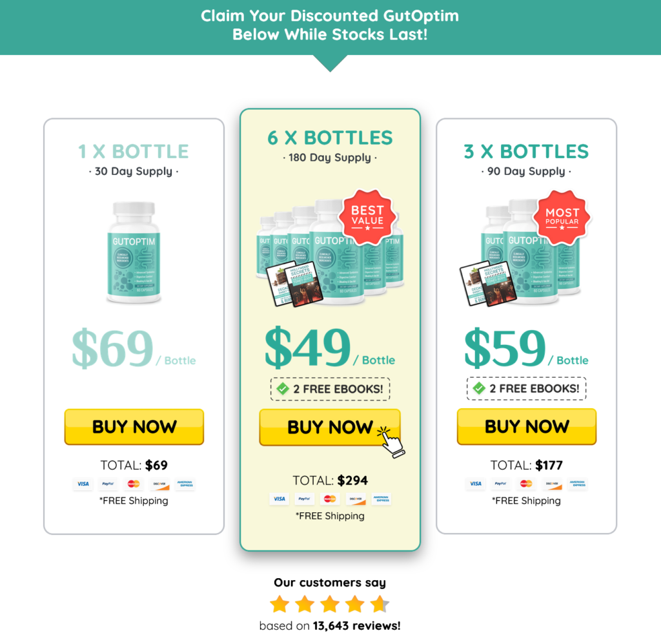Click the Claim Your Discounted GutOptim banner

(330, 25)
